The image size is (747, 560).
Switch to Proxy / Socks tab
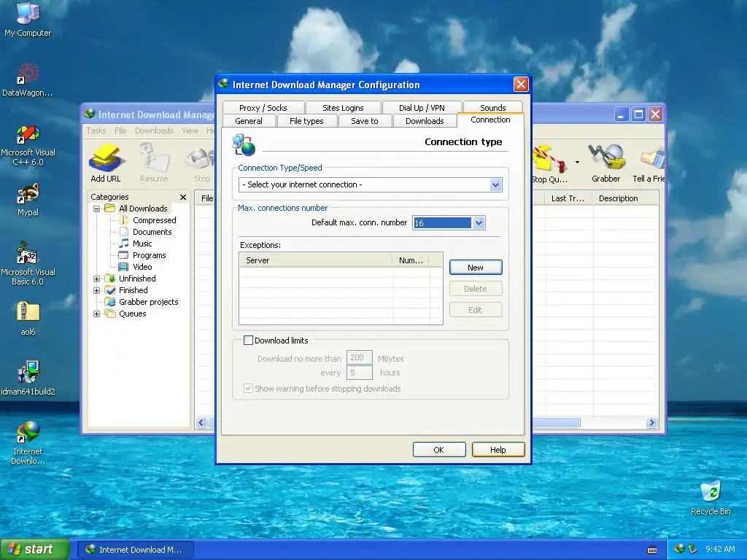coord(263,108)
